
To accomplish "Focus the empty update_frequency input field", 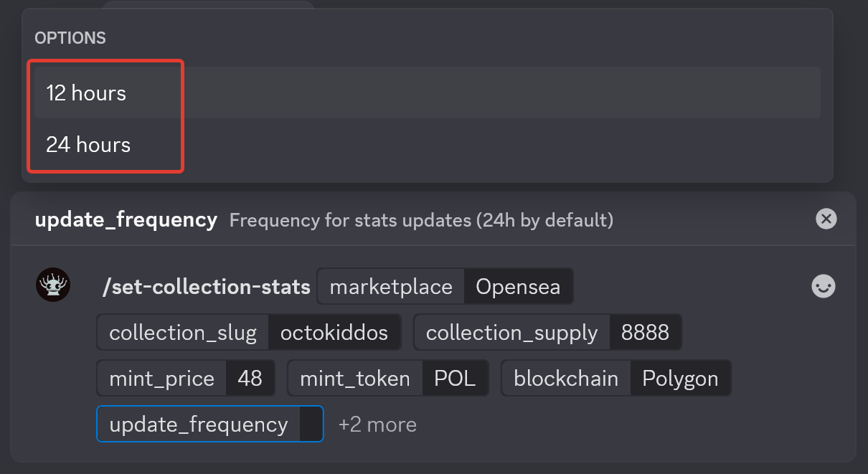I will click(311, 424).
